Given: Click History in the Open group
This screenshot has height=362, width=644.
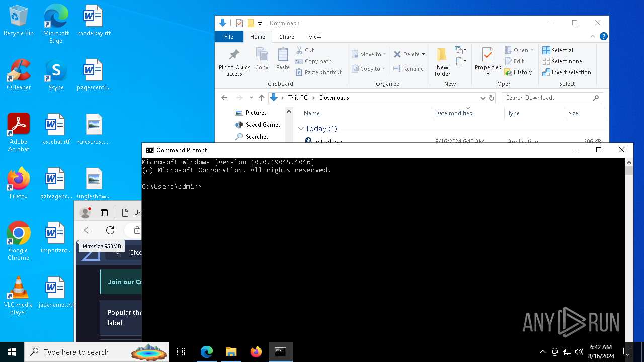Looking at the screenshot, I should [518, 72].
